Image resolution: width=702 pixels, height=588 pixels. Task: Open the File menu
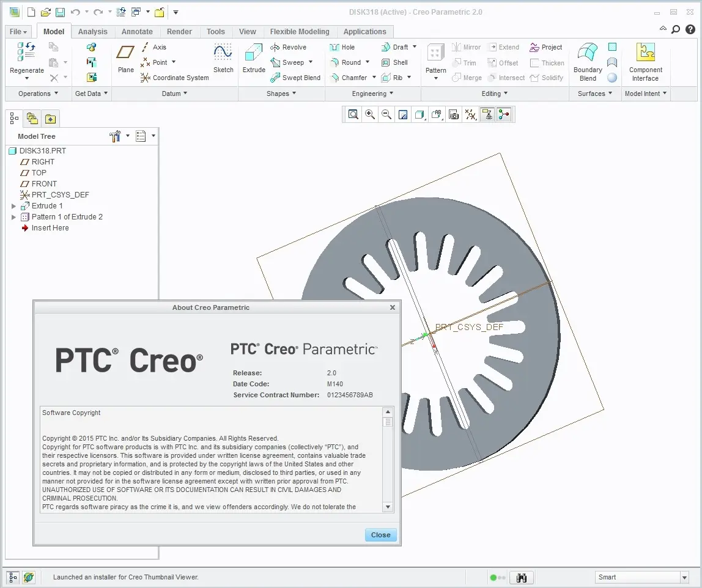18,32
